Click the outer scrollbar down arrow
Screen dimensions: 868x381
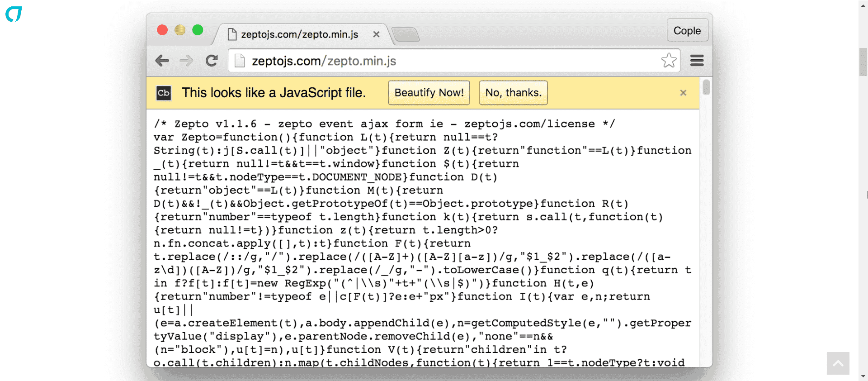pos(863,376)
